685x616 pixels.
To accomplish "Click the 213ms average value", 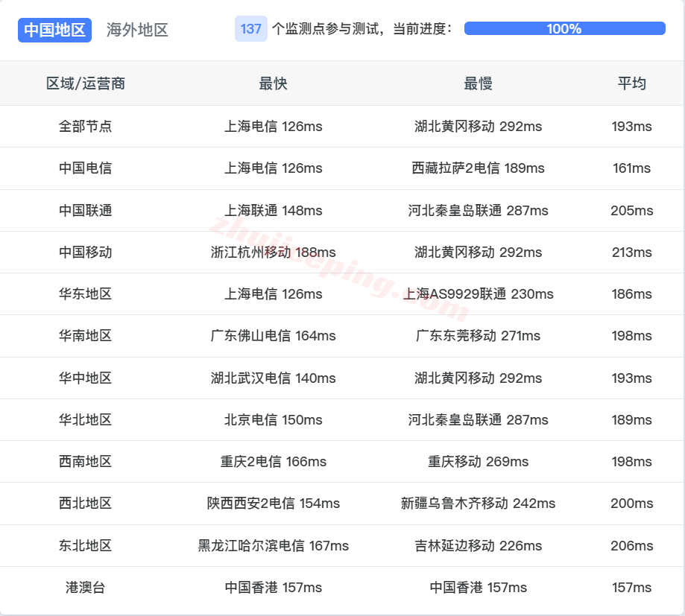I will [x=631, y=253].
